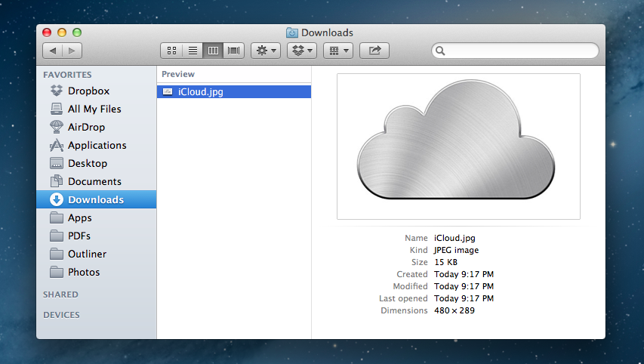Click in the Finder search field
The height and width of the screenshot is (364, 644).
[x=515, y=51]
